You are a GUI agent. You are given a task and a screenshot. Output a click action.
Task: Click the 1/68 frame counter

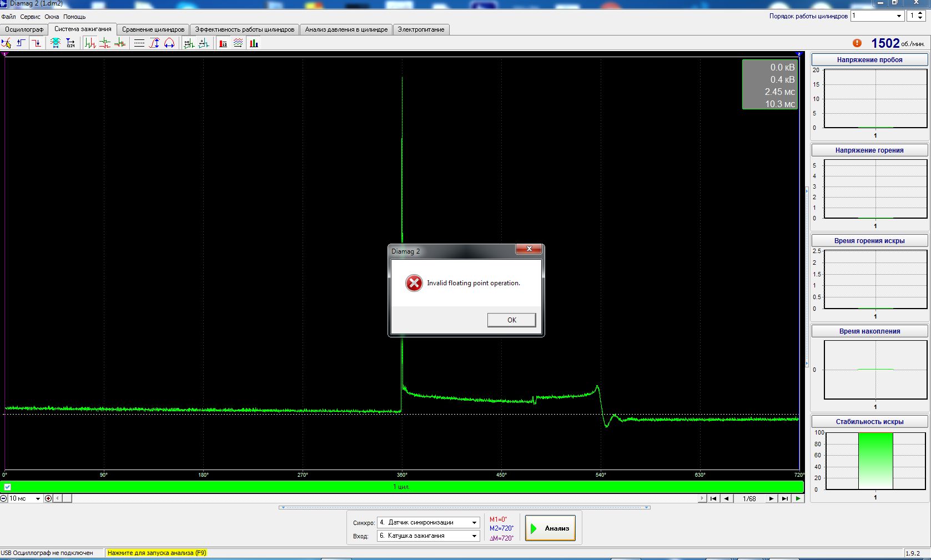(749, 498)
